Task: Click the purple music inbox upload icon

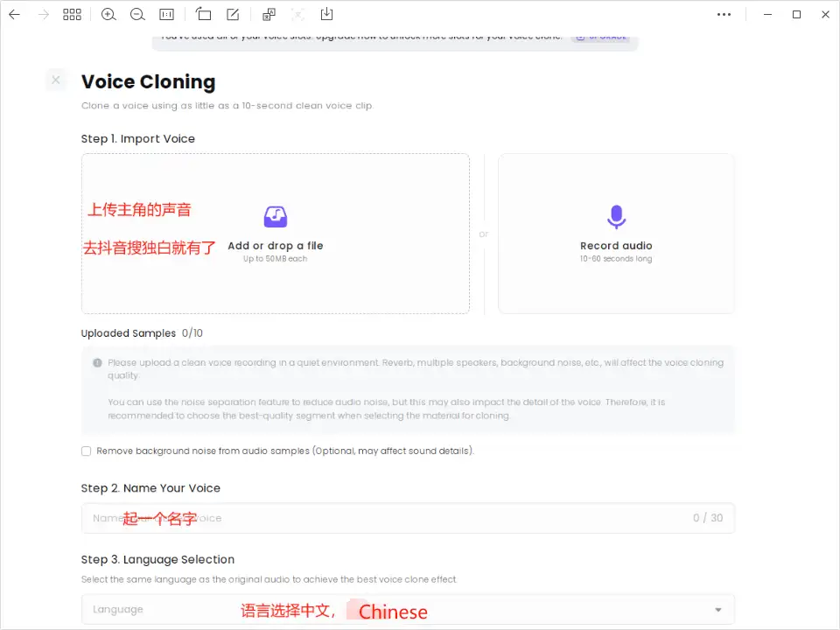Action: (276, 217)
